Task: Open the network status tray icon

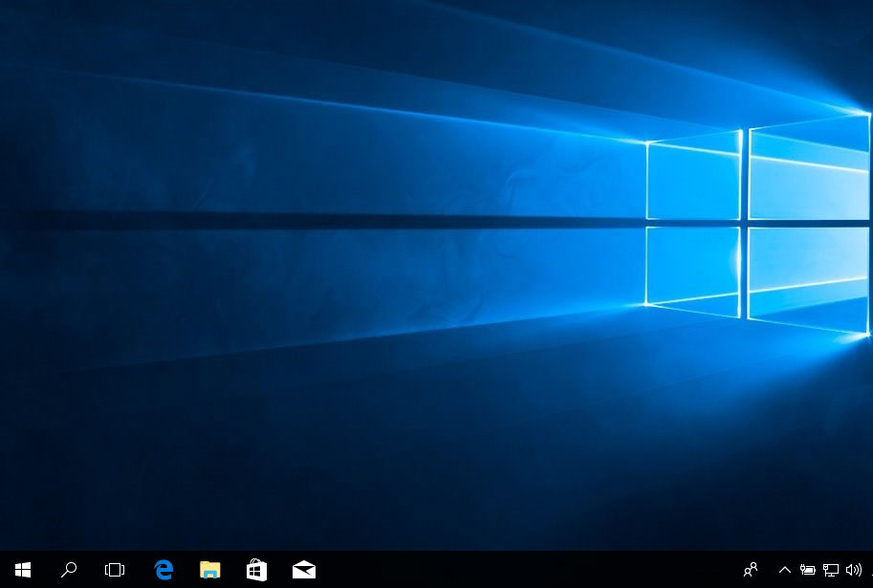Action: pyautogui.click(x=831, y=570)
